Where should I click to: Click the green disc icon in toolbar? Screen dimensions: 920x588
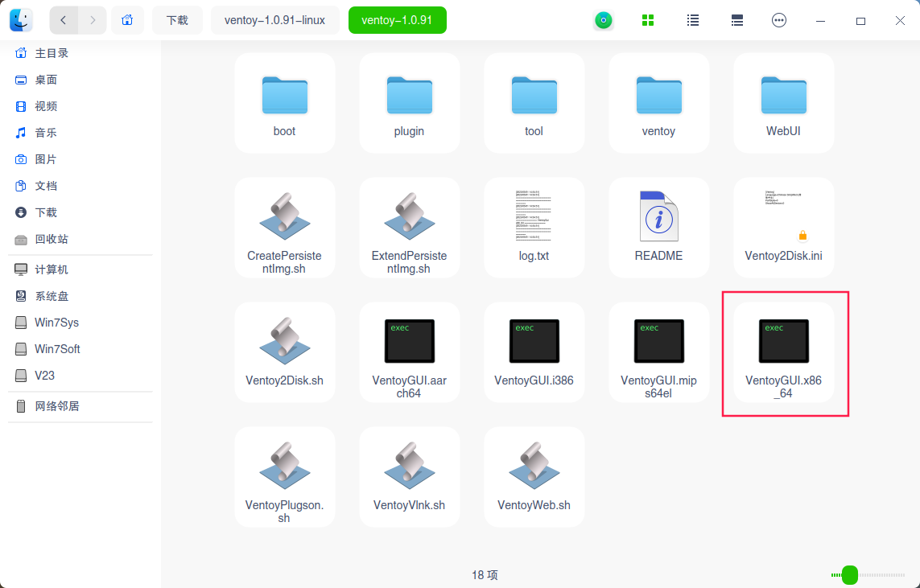pyautogui.click(x=603, y=21)
